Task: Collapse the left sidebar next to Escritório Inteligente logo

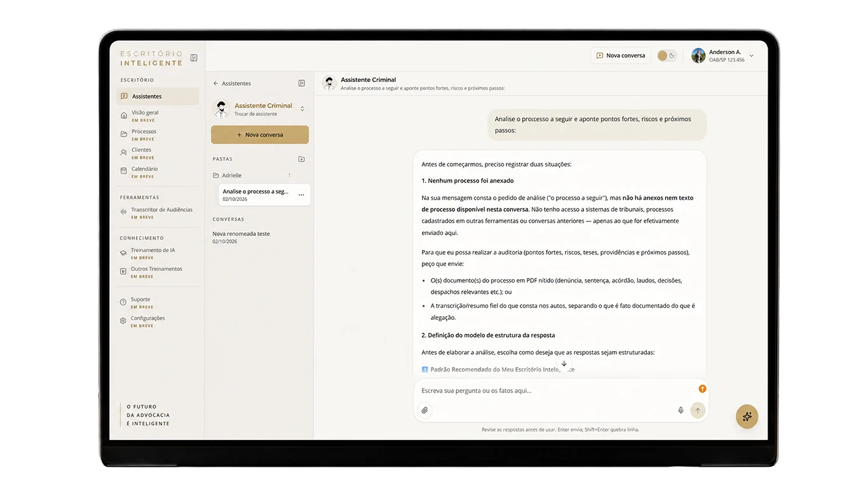Action: (x=194, y=58)
